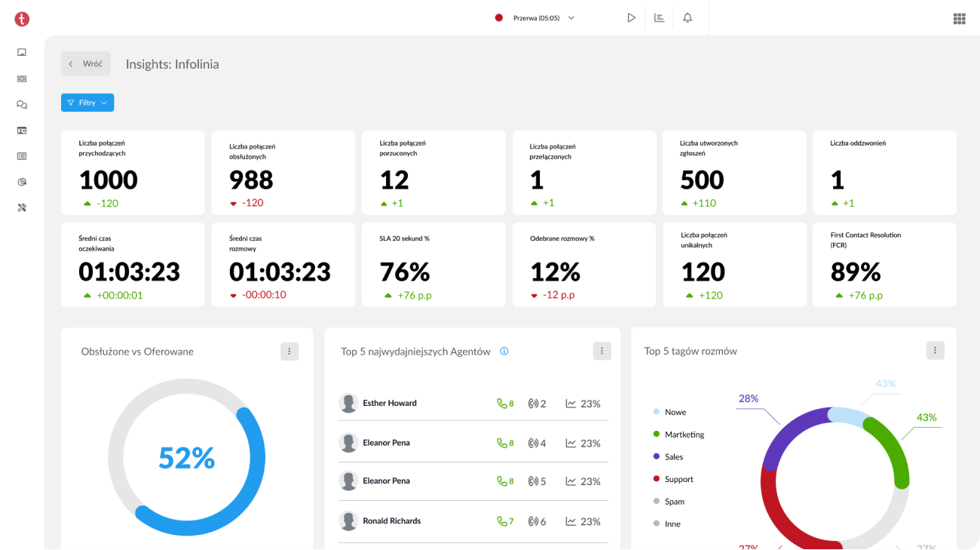Open the red 't' logo home
Screen dimensions: 980x550
click(x=22, y=20)
